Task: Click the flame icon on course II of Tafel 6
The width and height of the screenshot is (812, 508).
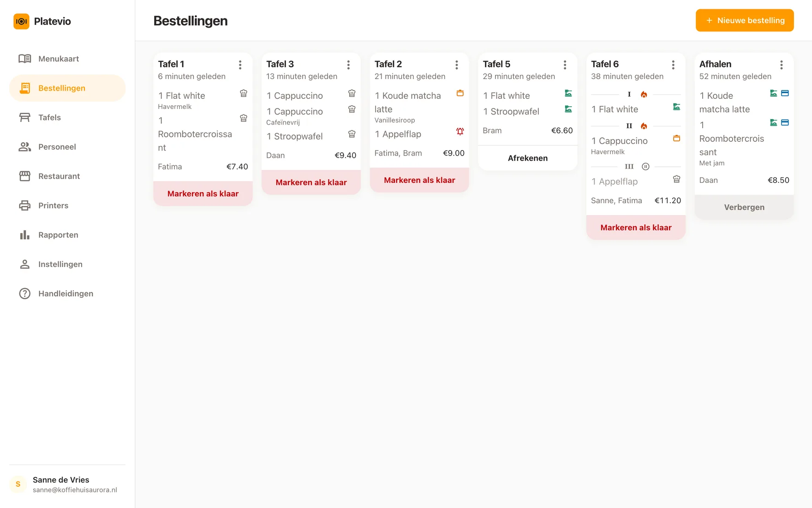Action: (644, 126)
